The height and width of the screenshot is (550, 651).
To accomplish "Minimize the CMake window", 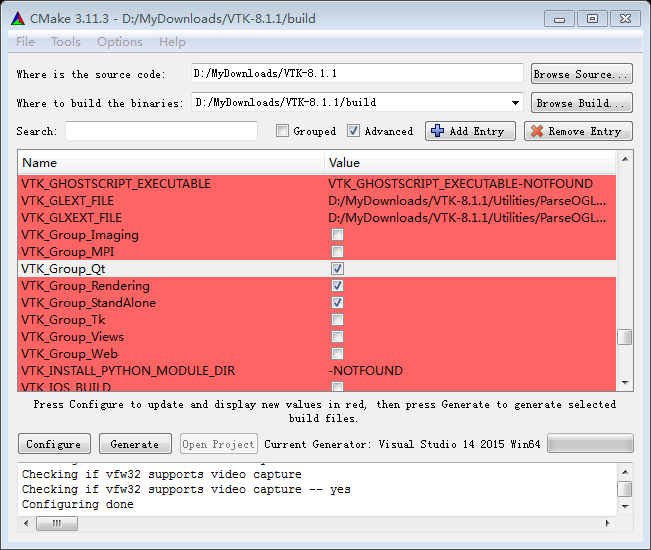I will (x=559, y=19).
